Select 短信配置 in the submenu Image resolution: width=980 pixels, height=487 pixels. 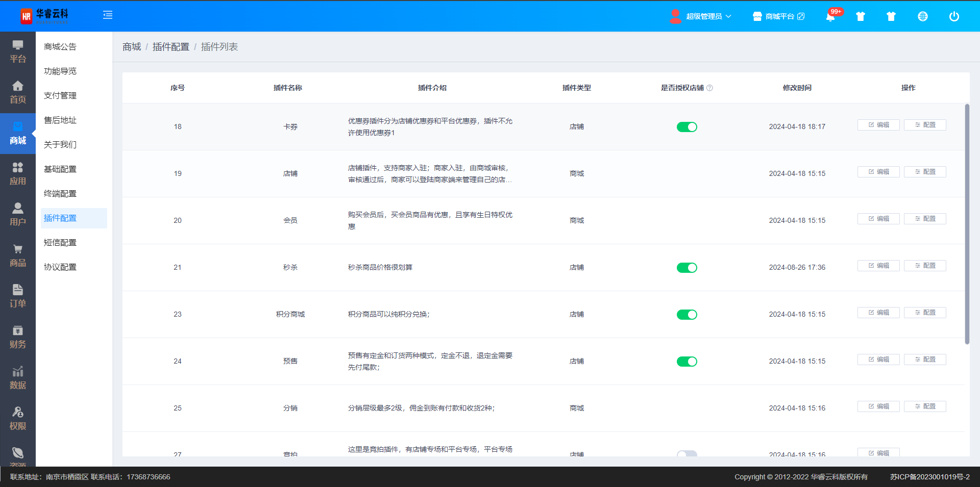pyautogui.click(x=60, y=242)
